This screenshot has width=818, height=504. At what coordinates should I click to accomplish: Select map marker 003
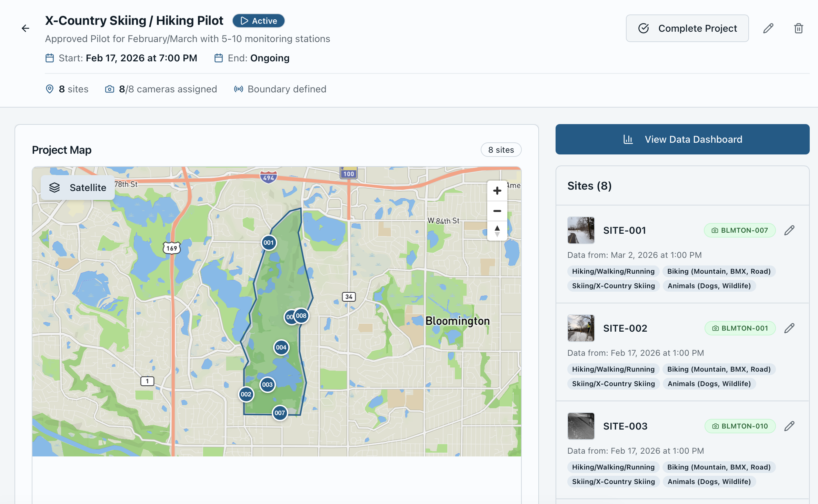point(267,384)
